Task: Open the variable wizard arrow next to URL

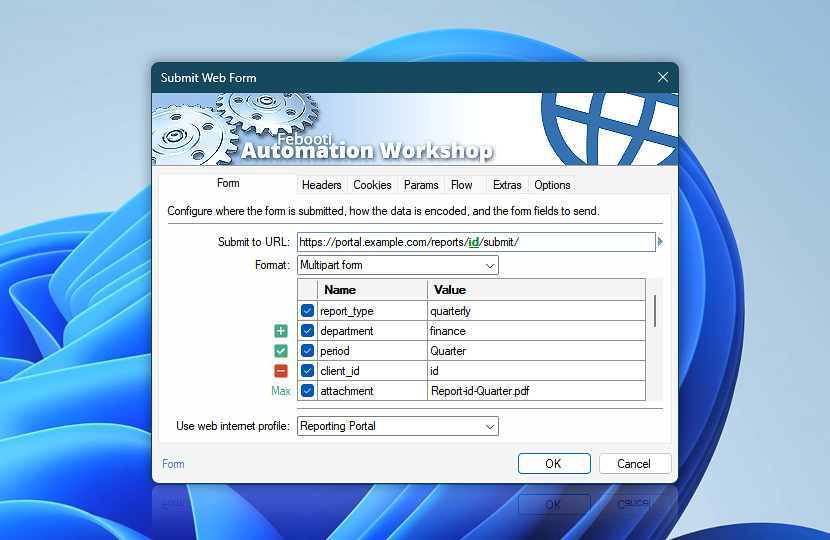Action: click(660, 242)
